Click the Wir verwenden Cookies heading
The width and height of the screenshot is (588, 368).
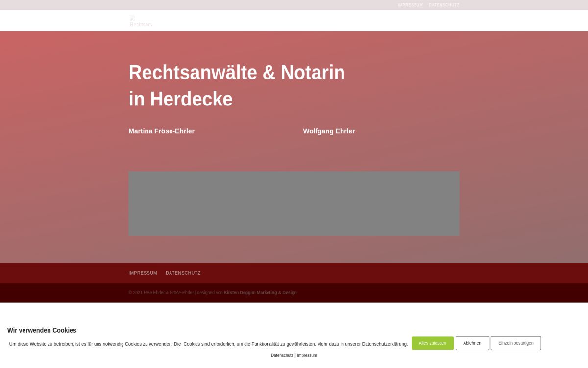[x=42, y=330]
